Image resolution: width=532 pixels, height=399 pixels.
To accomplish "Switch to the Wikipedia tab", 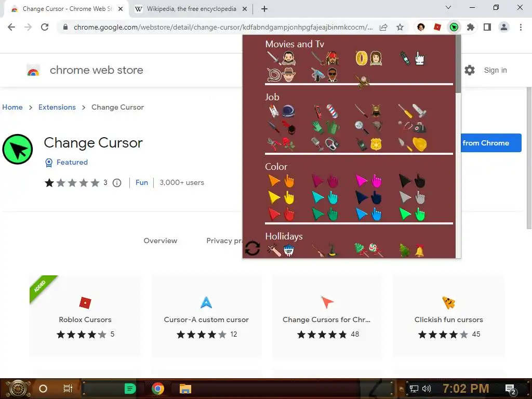I will pyautogui.click(x=191, y=9).
